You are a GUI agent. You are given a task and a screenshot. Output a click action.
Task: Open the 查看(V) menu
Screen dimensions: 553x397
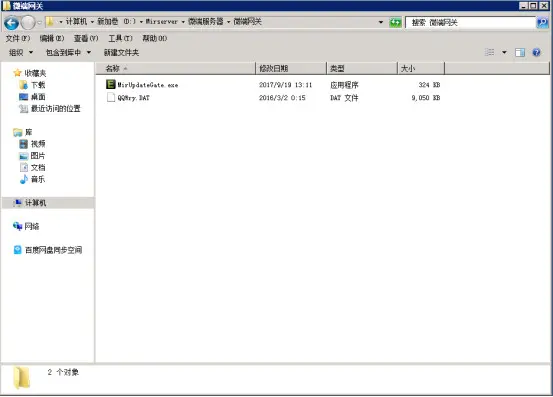pyautogui.click(x=86, y=38)
